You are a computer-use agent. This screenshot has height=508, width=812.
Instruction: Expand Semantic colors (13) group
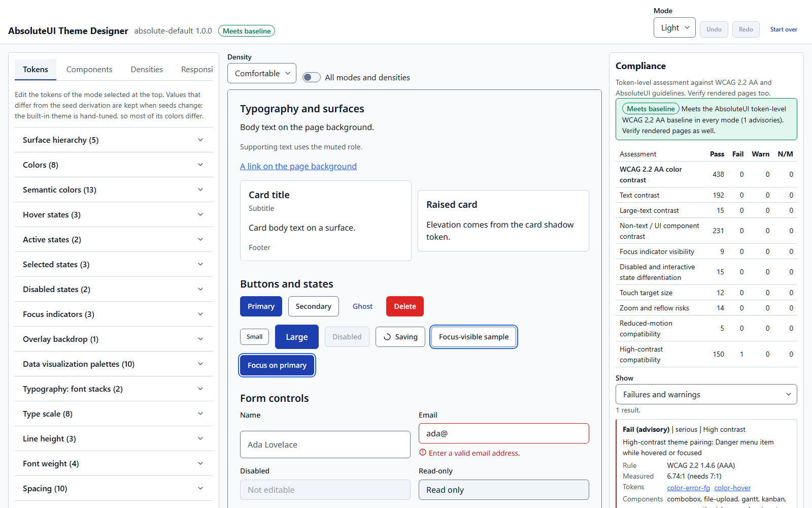114,189
